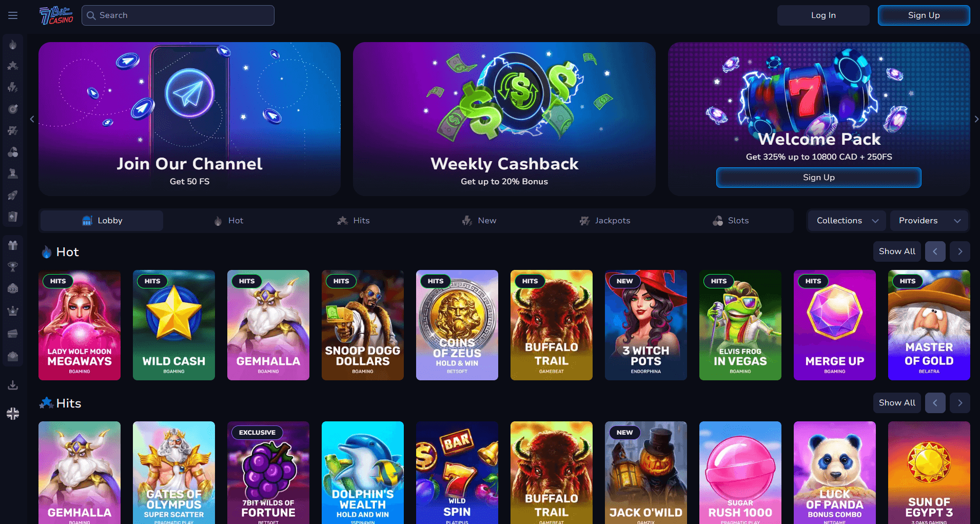Click the crown icon in sidebar
This screenshot has width=980, height=524.
click(13, 311)
